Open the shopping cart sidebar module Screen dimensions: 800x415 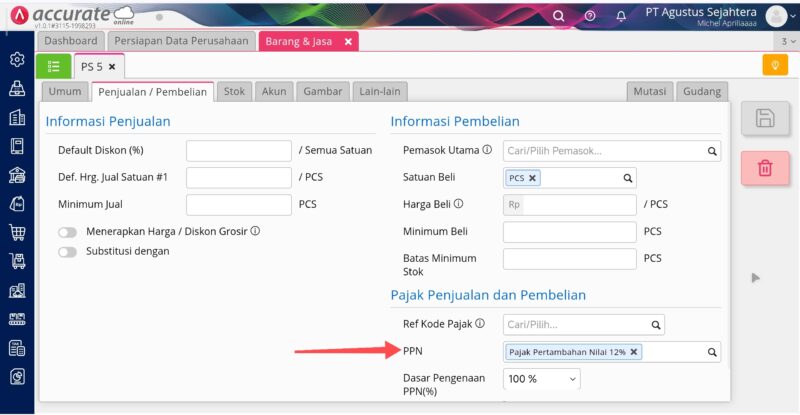(17, 233)
